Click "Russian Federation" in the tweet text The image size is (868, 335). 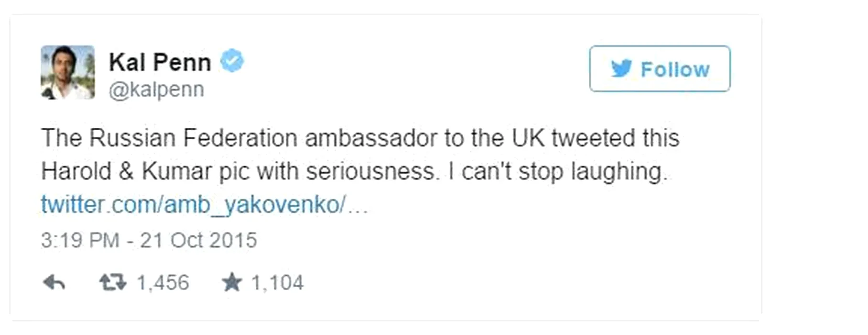click(193, 138)
